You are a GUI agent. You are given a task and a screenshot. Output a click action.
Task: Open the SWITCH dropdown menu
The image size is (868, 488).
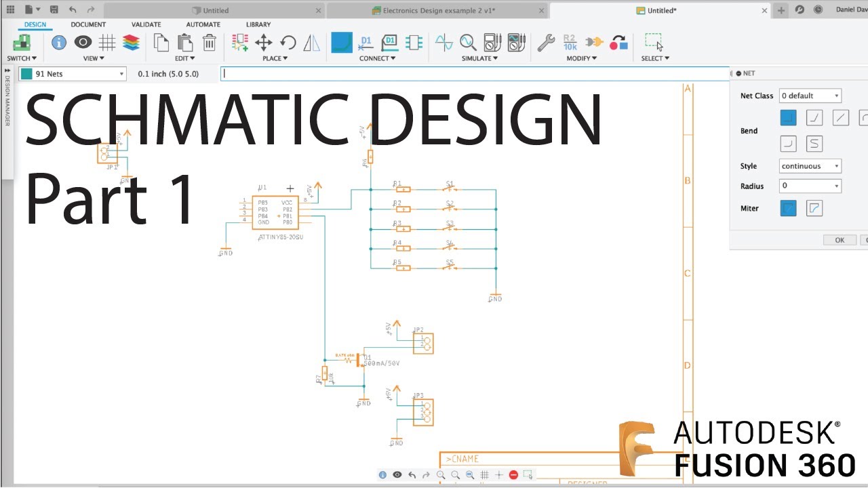22,58
